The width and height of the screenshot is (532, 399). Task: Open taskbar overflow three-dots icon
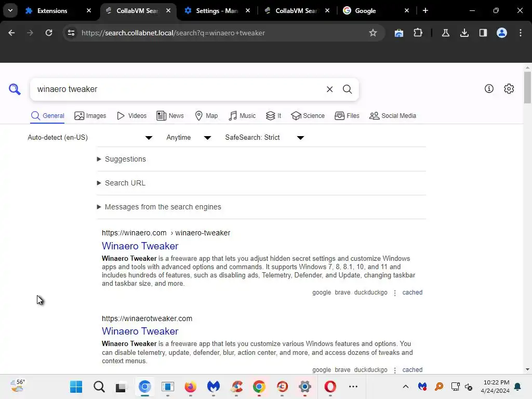click(353, 387)
